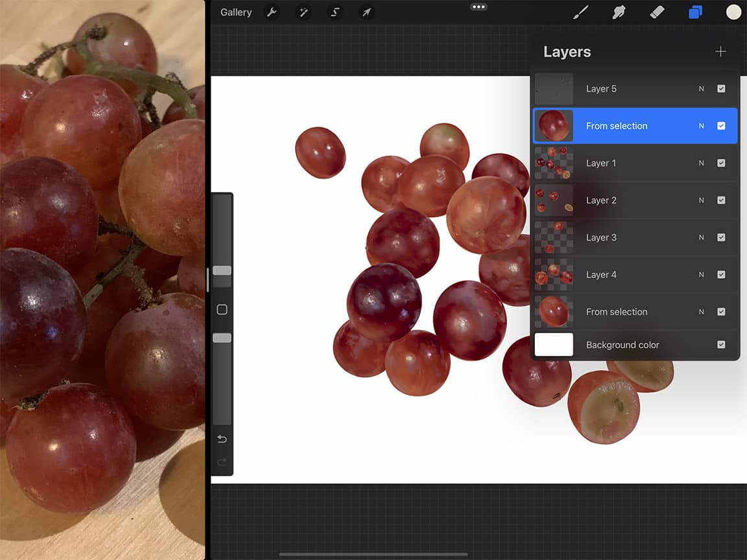Switch to the Eraser tool
Viewport: 747px width, 560px height.
[x=657, y=12]
